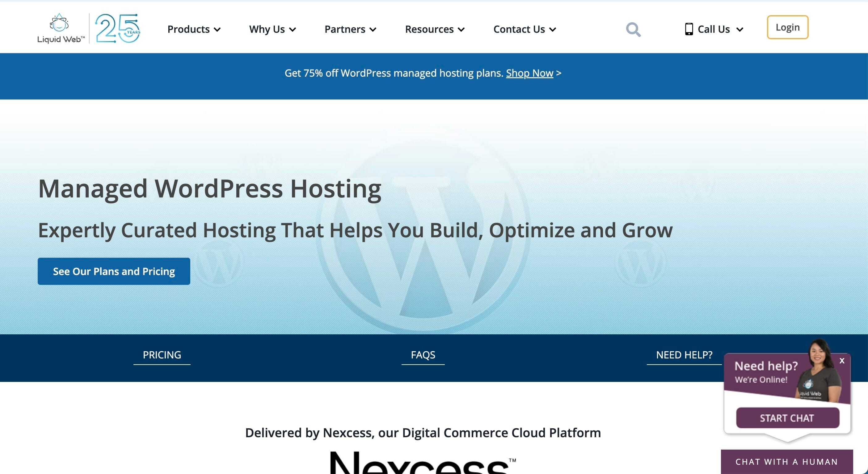
Task: Expand the Products menu chevron
Action: point(217,30)
